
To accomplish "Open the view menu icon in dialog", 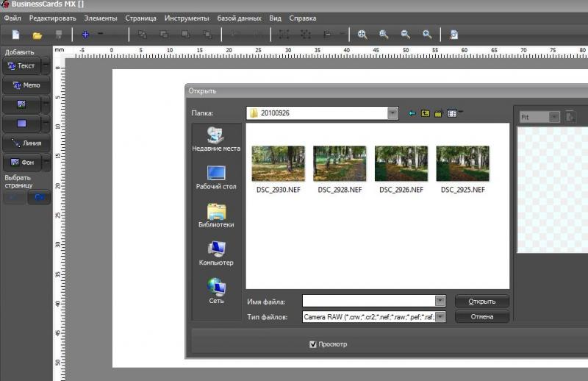I will pyautogui.click(x=453, y=113).
